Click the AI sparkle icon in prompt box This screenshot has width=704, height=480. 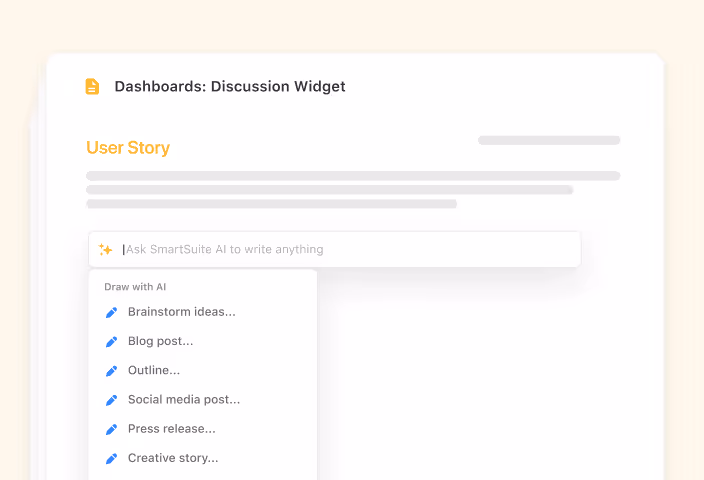[106, 249]
